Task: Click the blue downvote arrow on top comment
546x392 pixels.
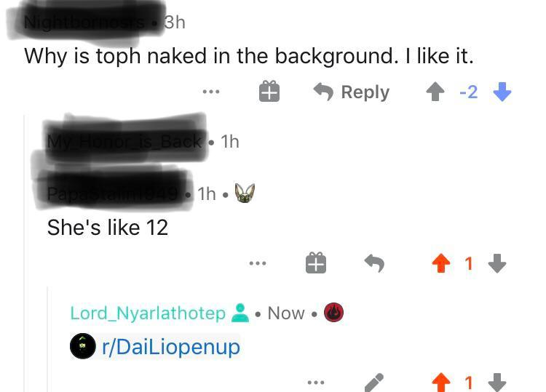Action: click(x=502, y=92)
